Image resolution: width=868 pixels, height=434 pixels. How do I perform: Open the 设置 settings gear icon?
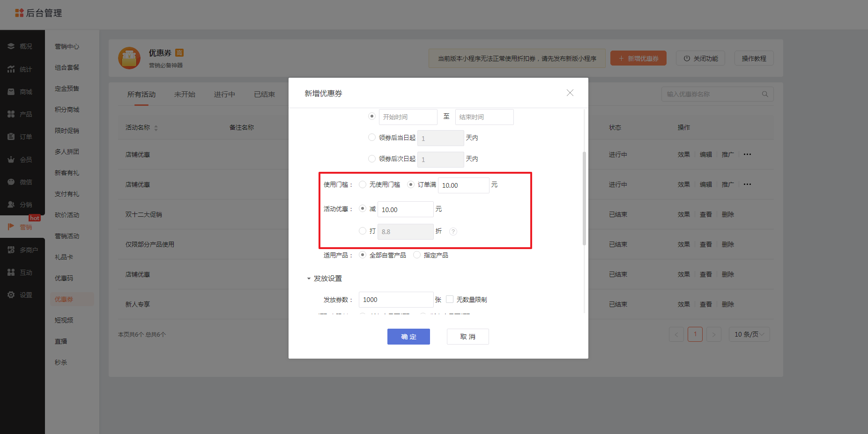[x=11, y=295]
